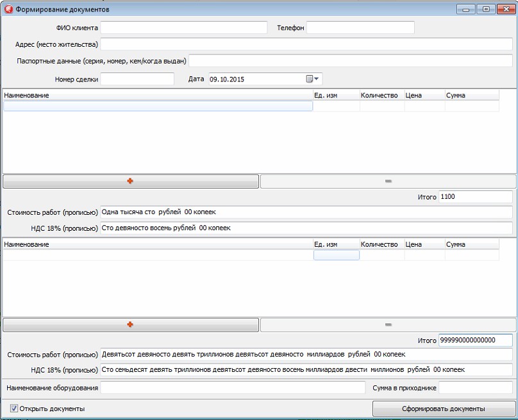The width and height of the screenshot is (518, 420).
Task: Click into the Телефон input field
Action: click(360, 28)
